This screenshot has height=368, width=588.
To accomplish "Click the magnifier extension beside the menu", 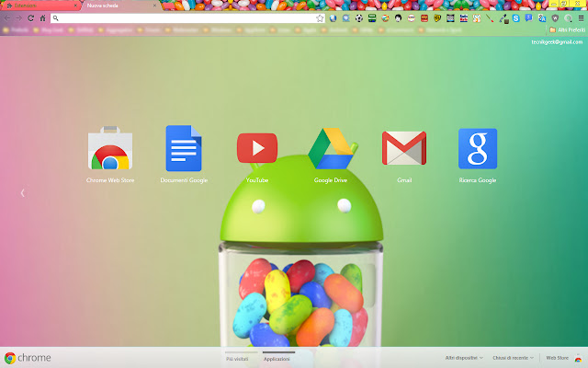I will (x=568, y=18).
